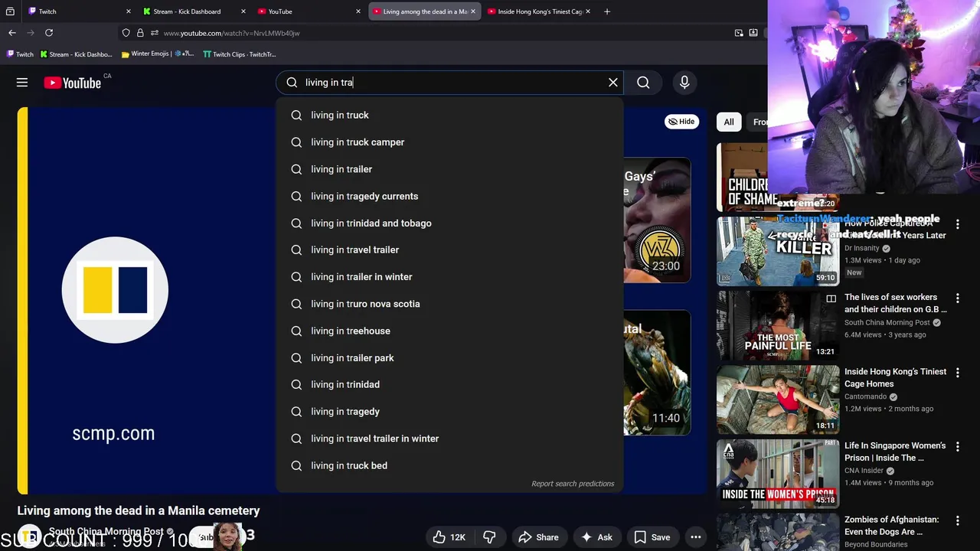The height and width of the screenshot is (551, 980).
Task: Open Hong Kong cage homes thumbnail
Action: (x=778, y=399)
